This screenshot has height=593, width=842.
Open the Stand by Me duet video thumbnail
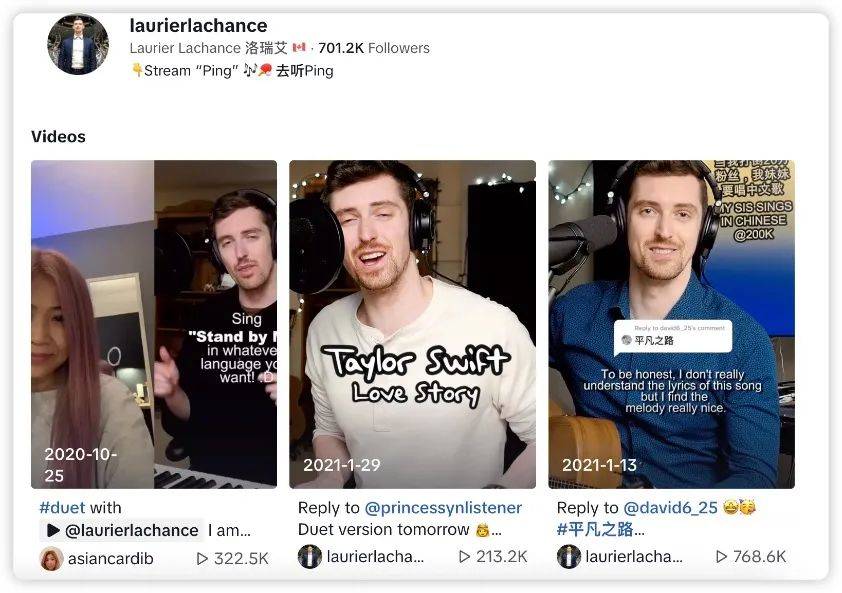point(154,324)
